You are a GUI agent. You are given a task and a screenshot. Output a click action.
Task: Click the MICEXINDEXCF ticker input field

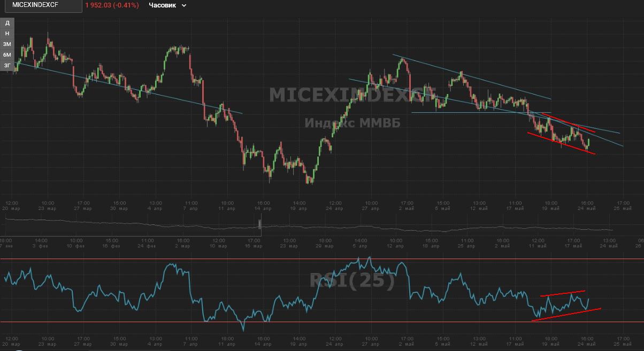43,5
